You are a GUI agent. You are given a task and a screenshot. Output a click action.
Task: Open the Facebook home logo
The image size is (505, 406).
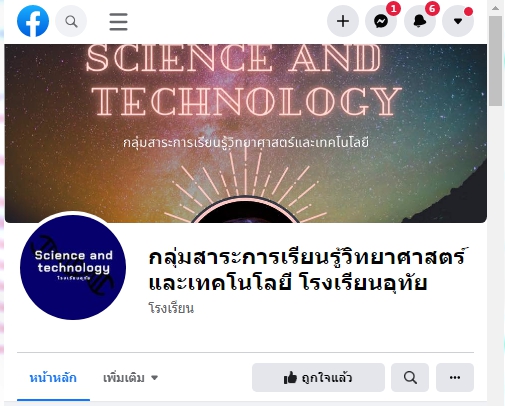click(x=33, y=21)
